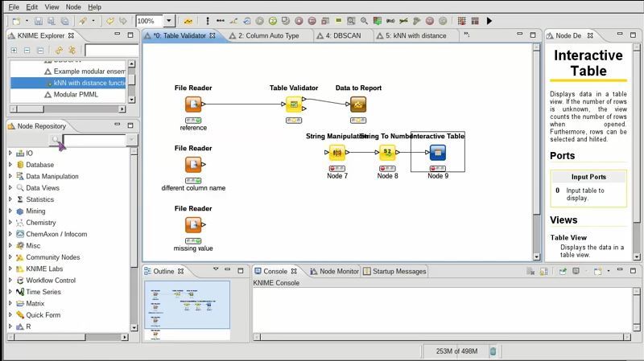Click the Statistics category label
Screen dimensions: 644x361
tap(39, 199)
